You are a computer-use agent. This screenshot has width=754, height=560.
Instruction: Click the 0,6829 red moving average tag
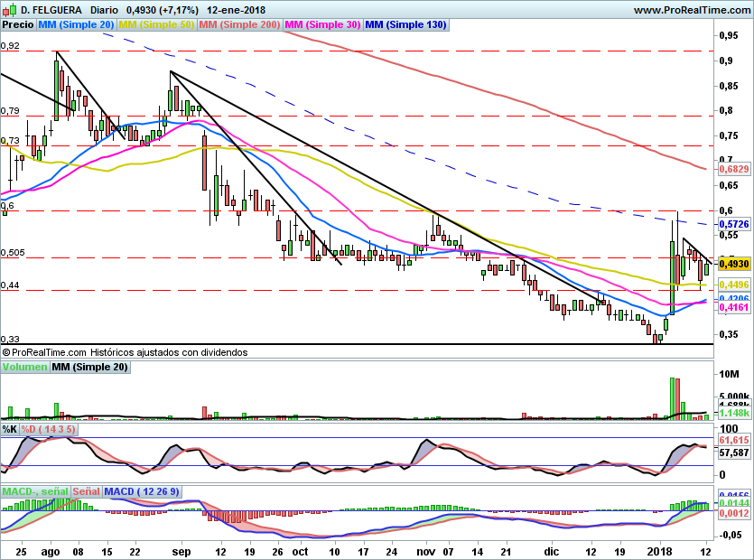click(732, 169)
